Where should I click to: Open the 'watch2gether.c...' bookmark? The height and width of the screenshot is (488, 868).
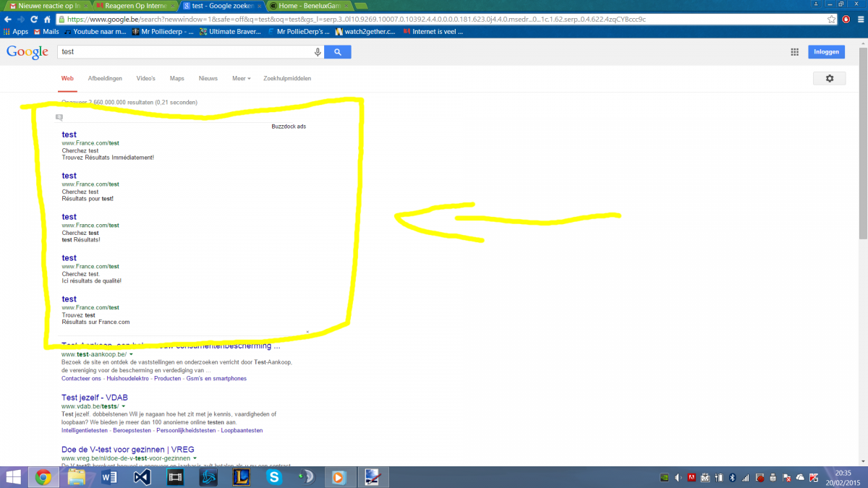tap(365, 32)
